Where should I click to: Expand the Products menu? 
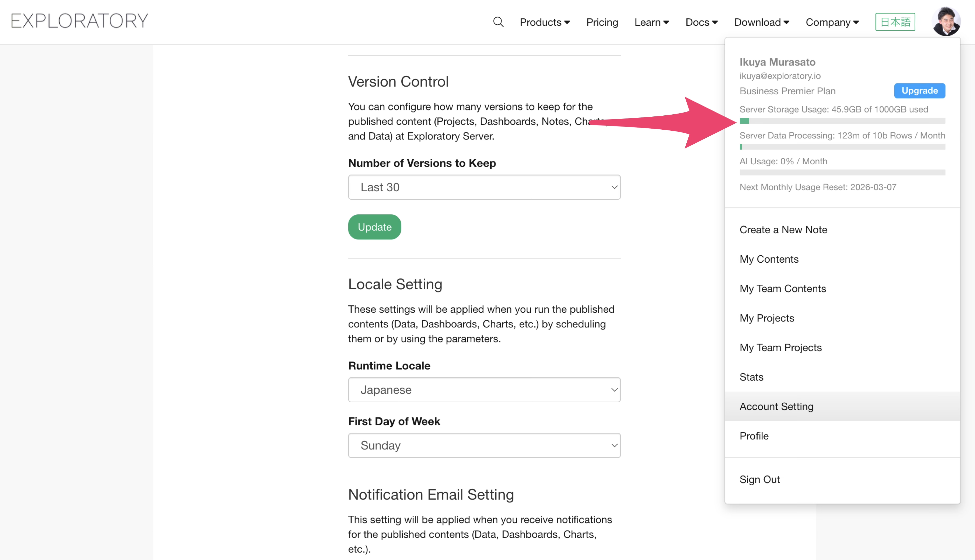click(544, 22)
